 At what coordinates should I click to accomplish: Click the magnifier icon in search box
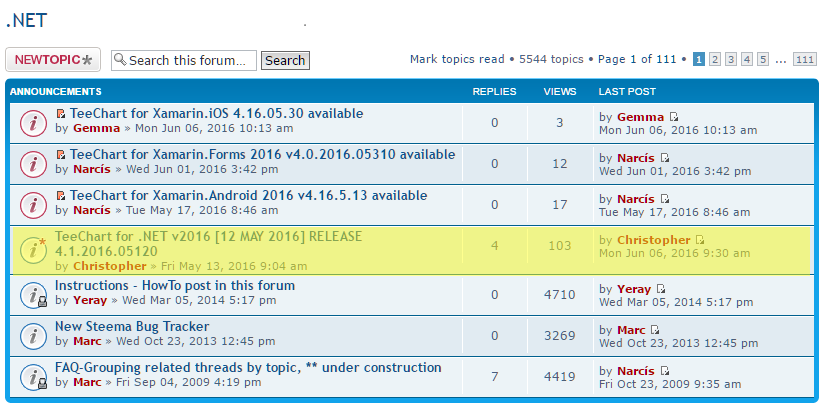(x=120, y=59)
